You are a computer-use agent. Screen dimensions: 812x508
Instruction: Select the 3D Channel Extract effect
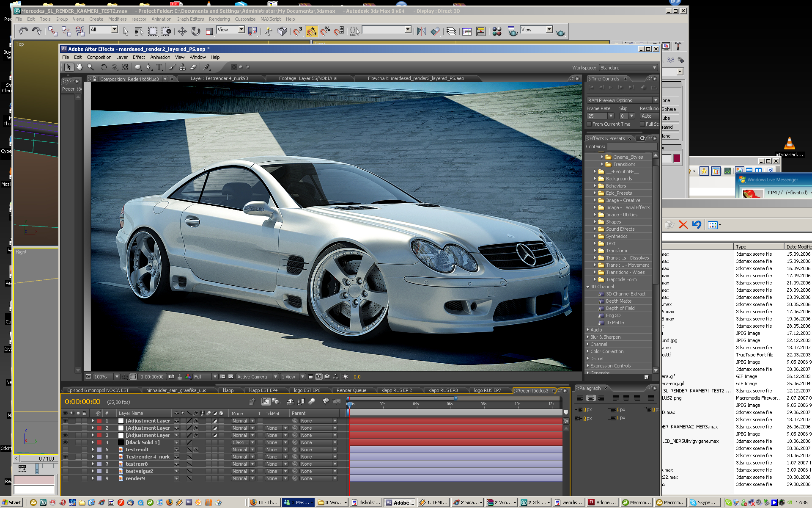tap(625, 294)
